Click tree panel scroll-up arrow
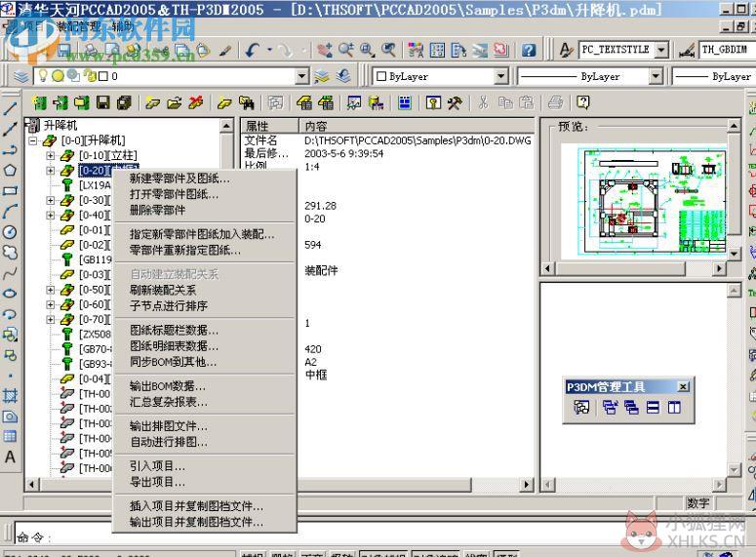Viewport: 756px width, 557px height. 226,126
